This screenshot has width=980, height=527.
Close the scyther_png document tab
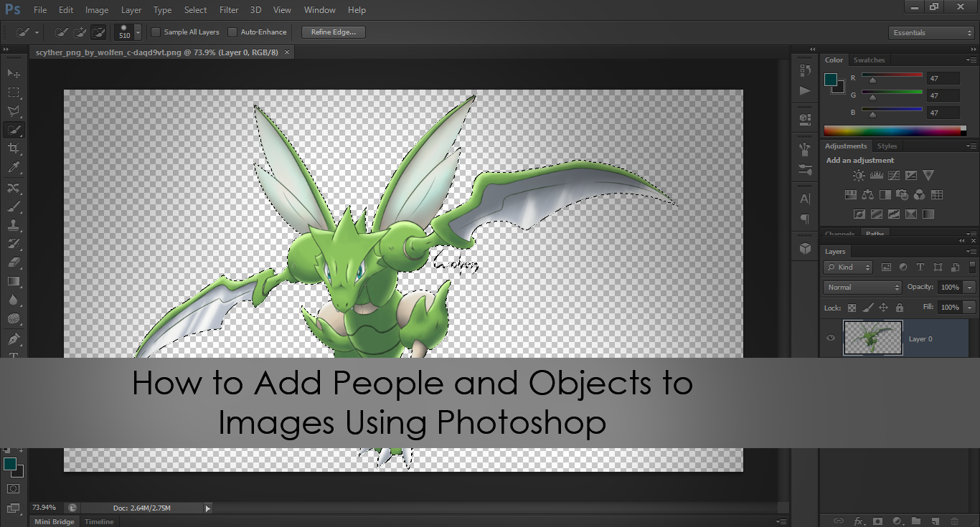coord(288,52)
